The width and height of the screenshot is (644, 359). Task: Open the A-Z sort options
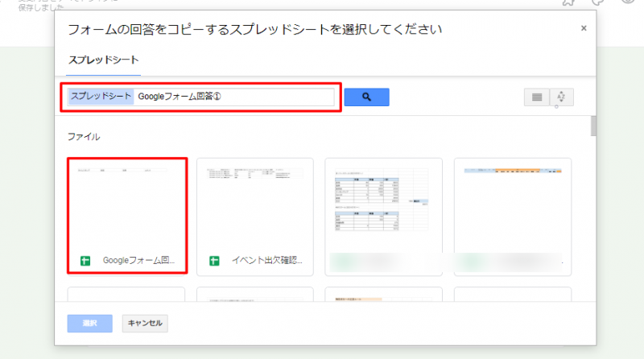(x=561, y=97)
